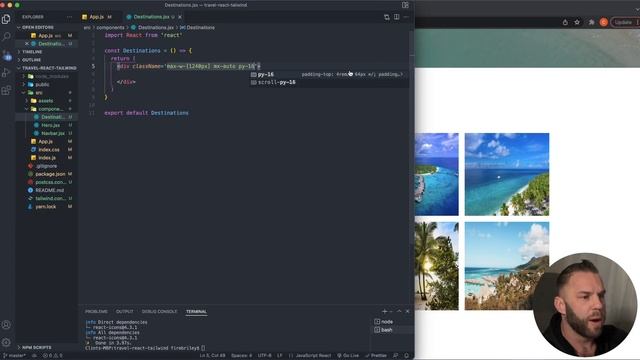Open Hero.jsx in file tree

pos(51,125)
